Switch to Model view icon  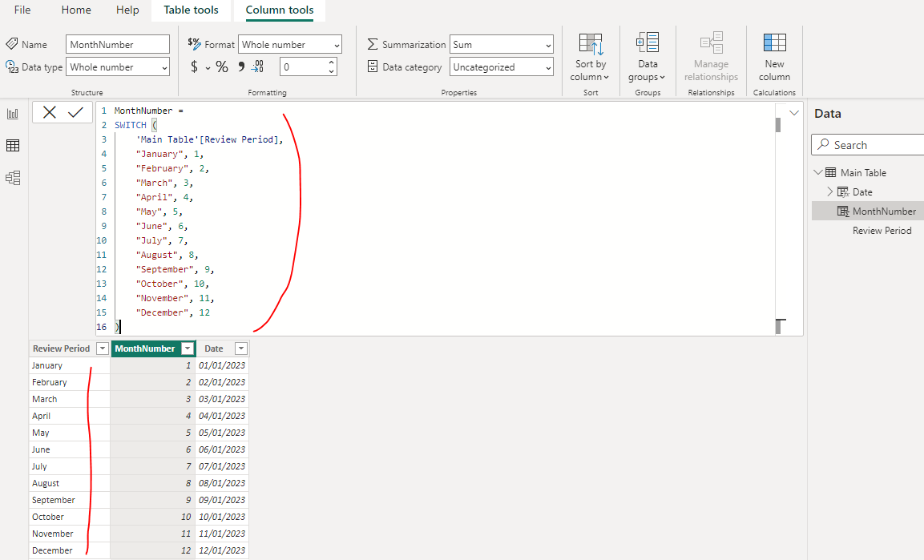pos(13,178)
